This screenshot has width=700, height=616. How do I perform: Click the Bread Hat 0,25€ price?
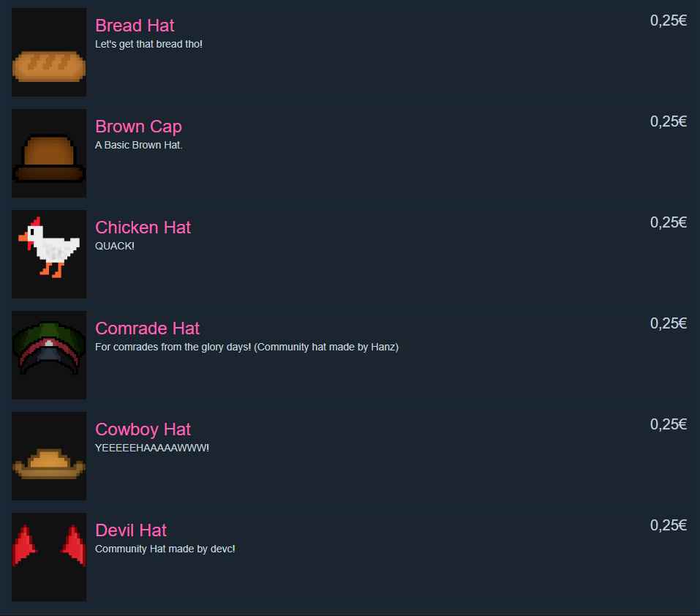tap(669, 20)
